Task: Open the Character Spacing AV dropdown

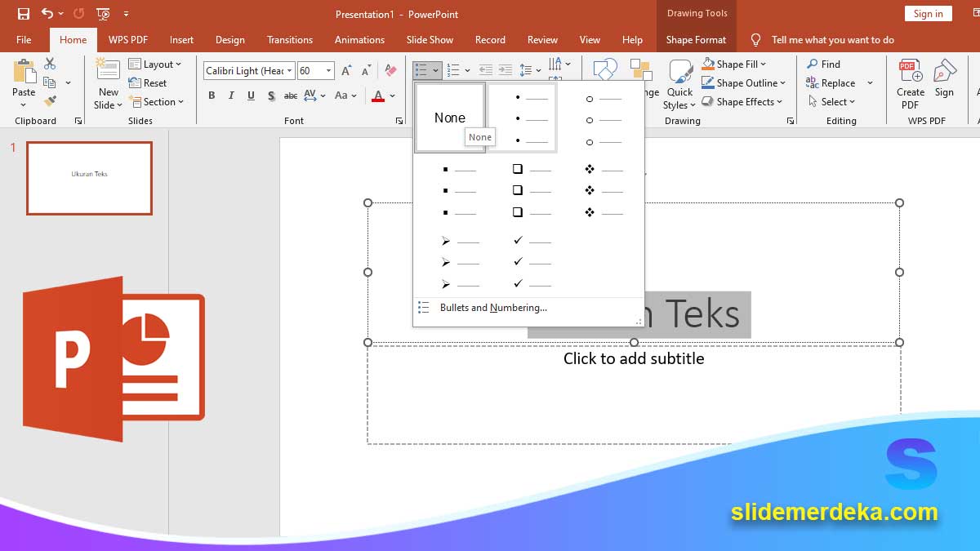Action: 314,96
